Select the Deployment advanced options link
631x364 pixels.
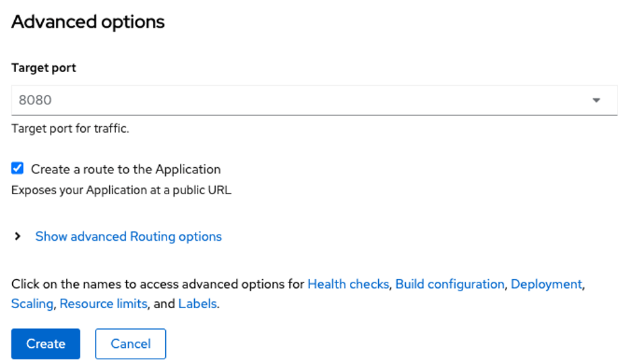546,284
